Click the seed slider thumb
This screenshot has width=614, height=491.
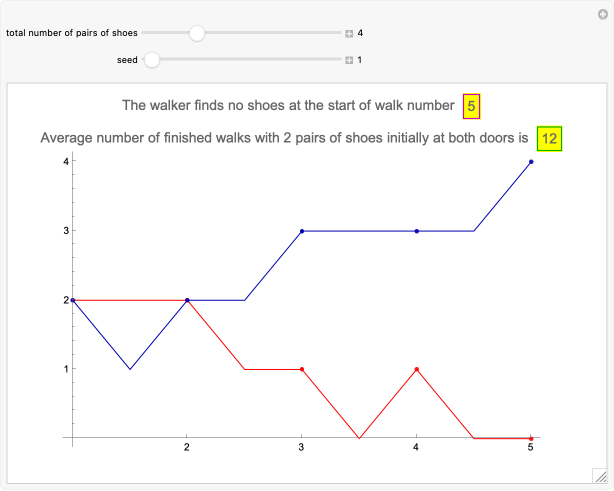click(151, 60)
